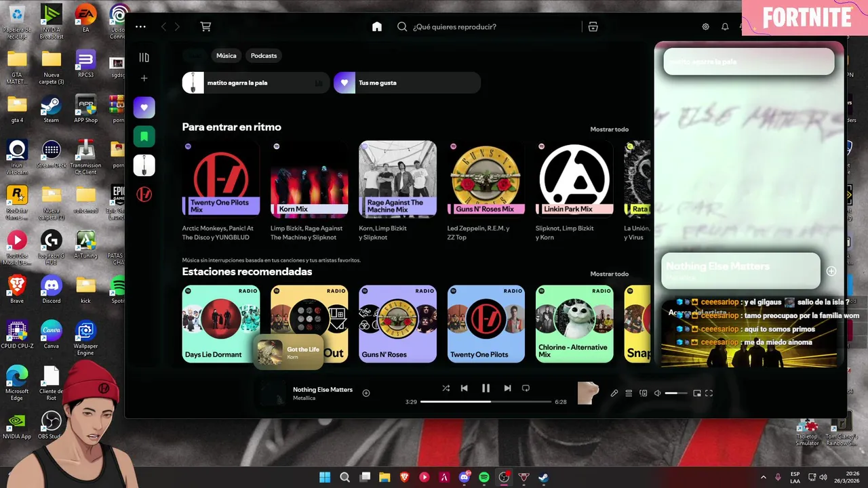This screenshot has height=488, width=868.
Task: Open Guns N' Roses radio station
Action: tap(397, 324)
